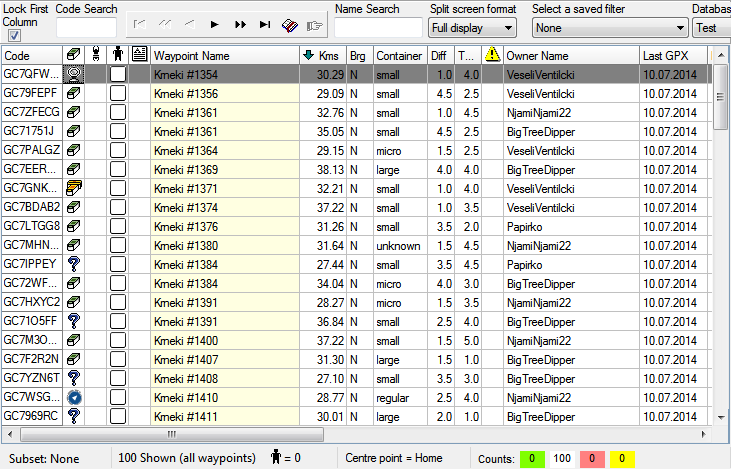
Task: Click blue round cache icon in Kmeki #1410 row
Action: (74, 398)
